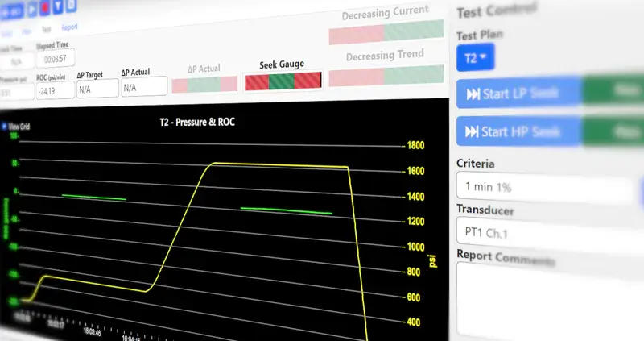This screenshot has width=644, height=341.
Task: Click the Decreasing Trend indicator bar
Action: tap(386, 76)
